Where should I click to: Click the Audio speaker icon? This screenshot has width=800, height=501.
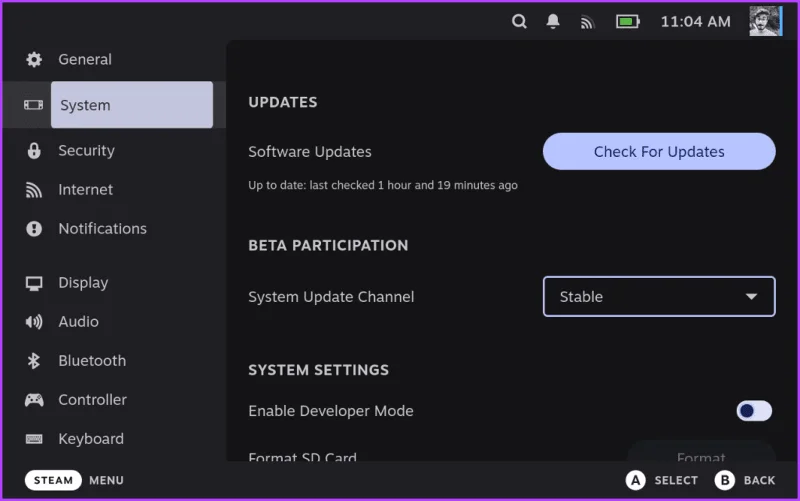(34, 322)
